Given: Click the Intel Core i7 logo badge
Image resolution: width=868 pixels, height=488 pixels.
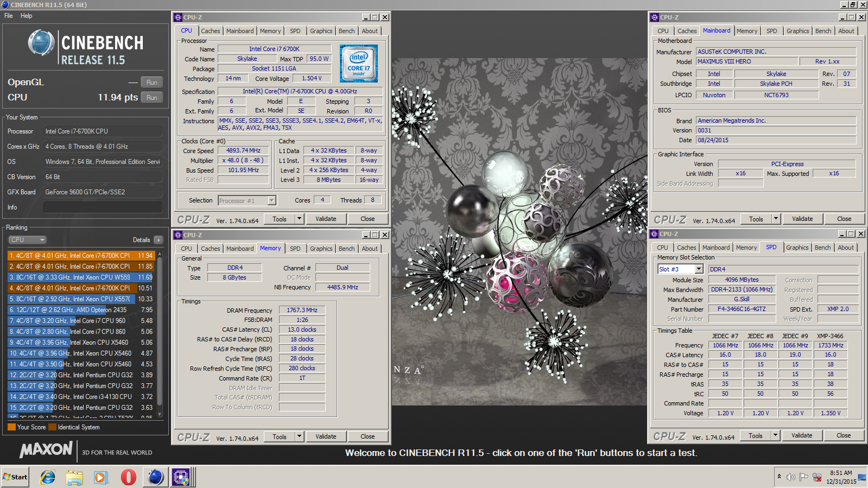Looking at the screenshot, I should 359,64.
